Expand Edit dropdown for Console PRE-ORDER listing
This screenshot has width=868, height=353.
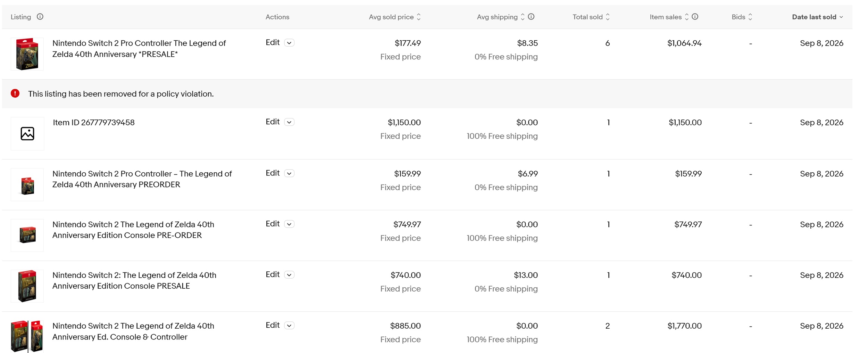click(x=289, y=224)
